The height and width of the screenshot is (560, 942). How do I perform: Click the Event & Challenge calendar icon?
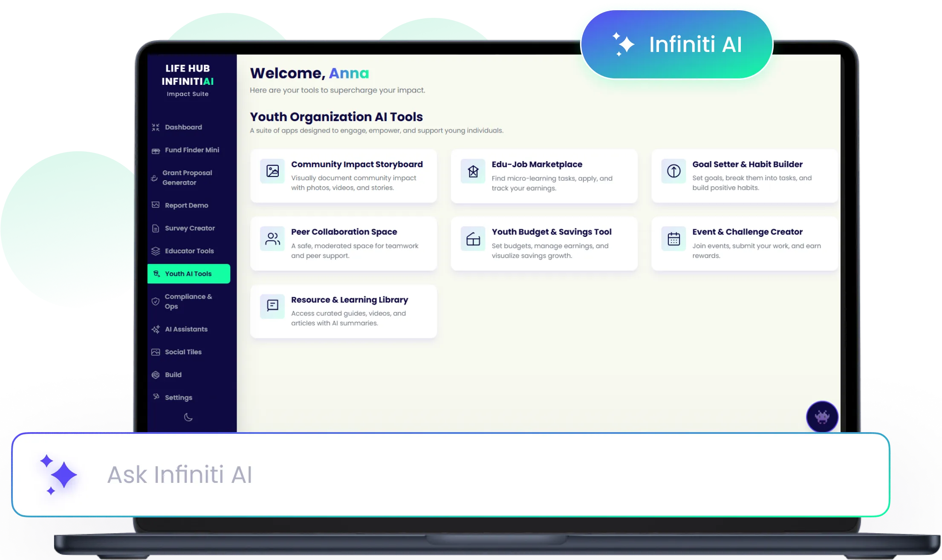[673, 239]
